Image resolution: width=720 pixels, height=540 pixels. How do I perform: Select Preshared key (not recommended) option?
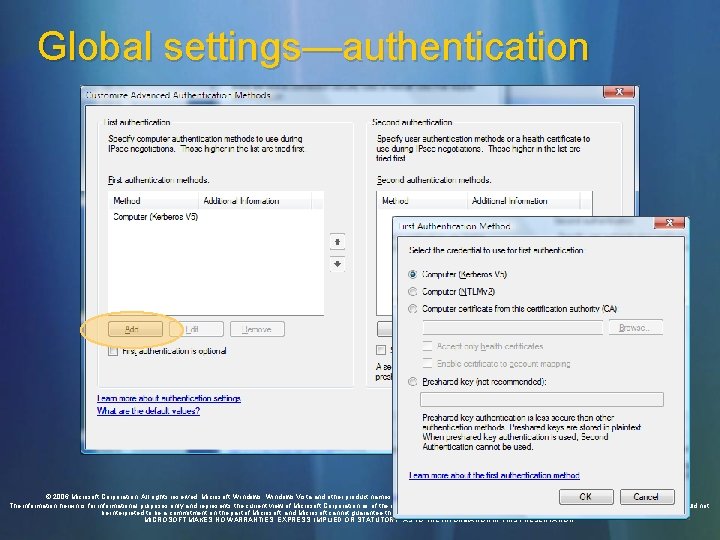(412, 382)
